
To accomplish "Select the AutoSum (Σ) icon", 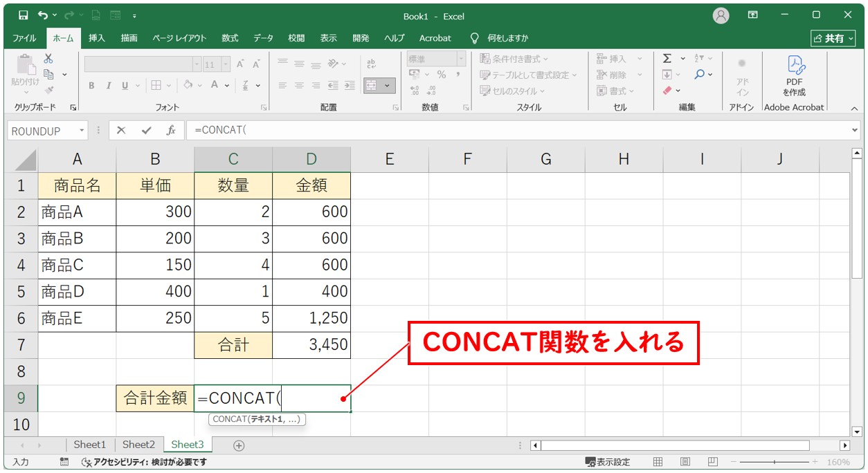I will click(x=667, y=58).
